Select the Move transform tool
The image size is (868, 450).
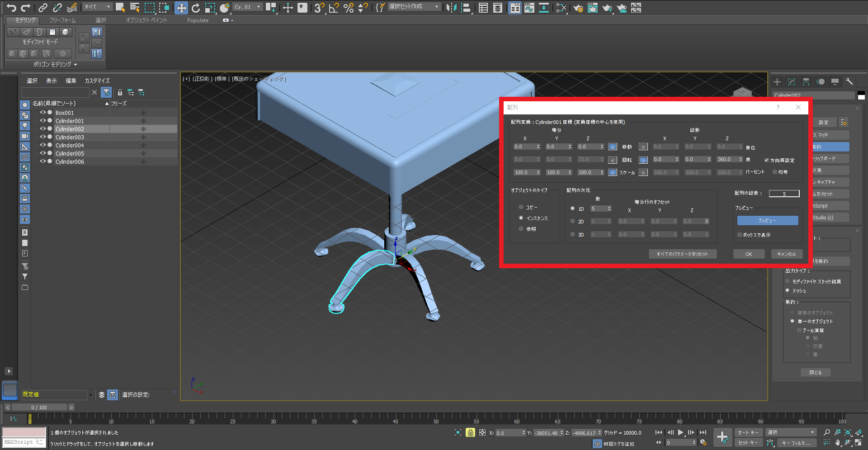click(181, 8)
